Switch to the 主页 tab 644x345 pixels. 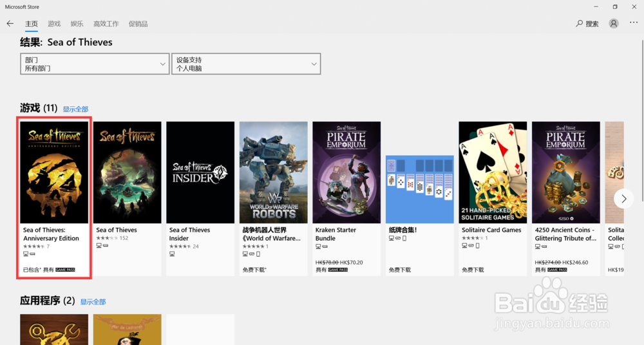(x=31, y=24)
